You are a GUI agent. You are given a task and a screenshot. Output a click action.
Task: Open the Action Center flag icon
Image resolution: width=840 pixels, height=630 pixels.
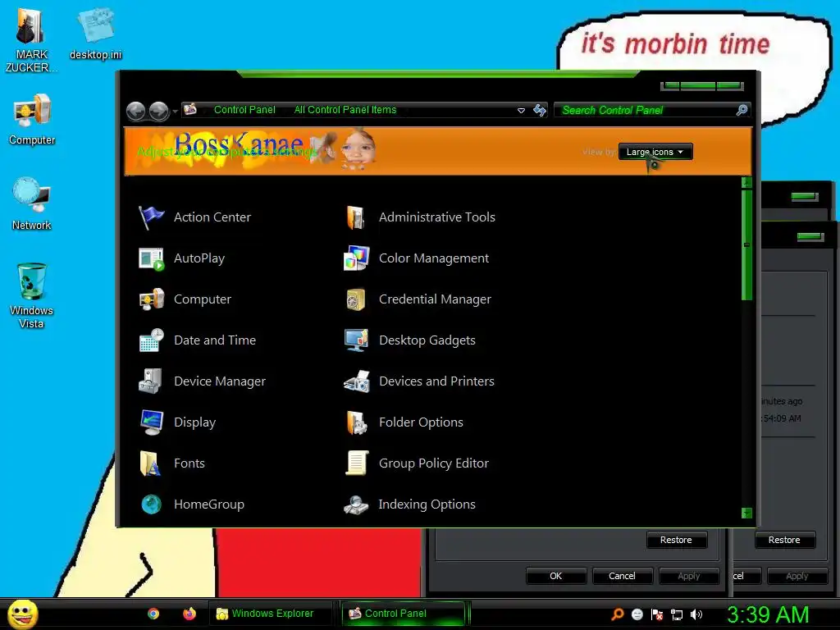[x=151, y=217]
